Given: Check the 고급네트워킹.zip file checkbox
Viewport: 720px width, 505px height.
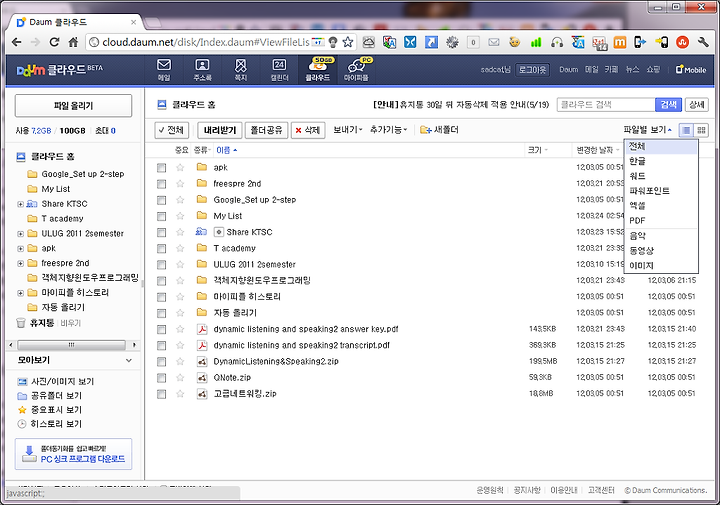Looking at the screenshot, I should tap(161, 394).
